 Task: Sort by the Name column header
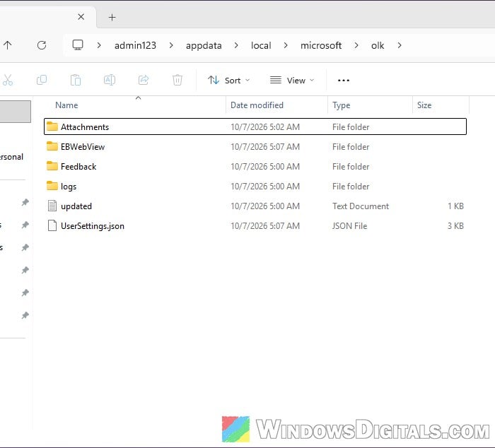66,105
